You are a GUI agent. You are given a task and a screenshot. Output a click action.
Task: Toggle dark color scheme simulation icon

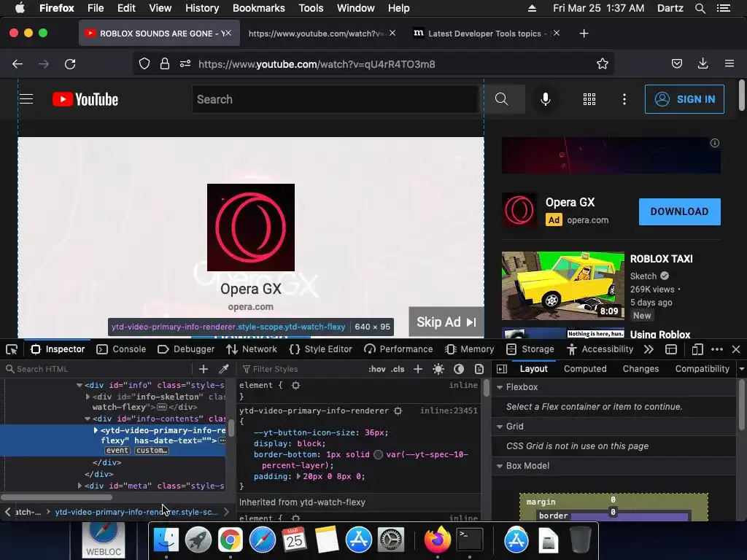click(459, 369)
